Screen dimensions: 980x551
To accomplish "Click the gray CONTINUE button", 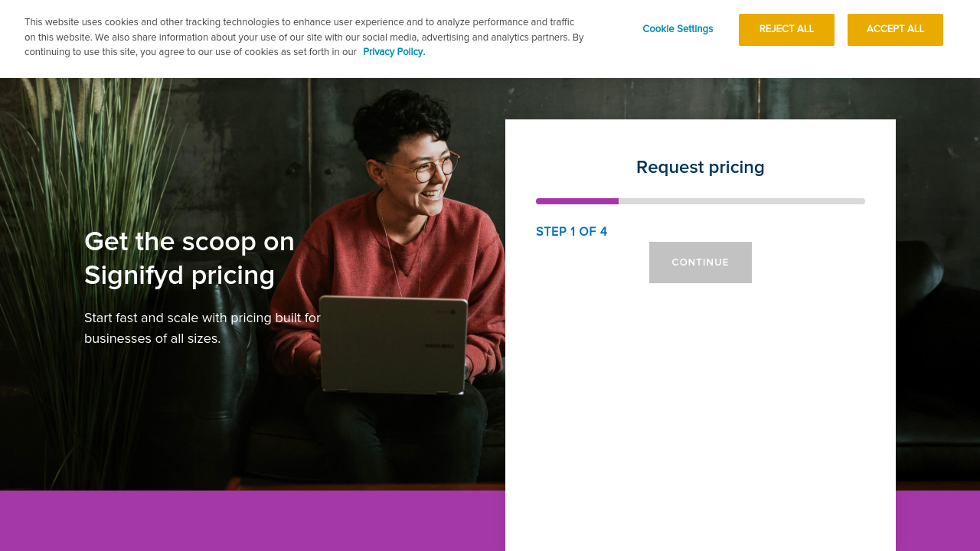I will click(700, 262).
